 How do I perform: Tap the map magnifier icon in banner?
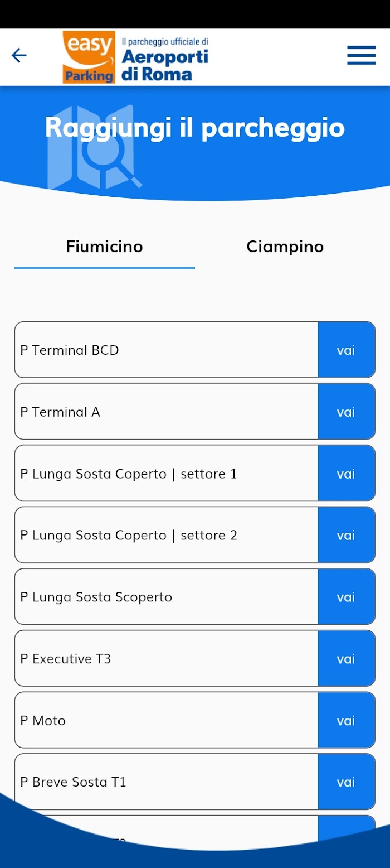(x=95, y=147)
